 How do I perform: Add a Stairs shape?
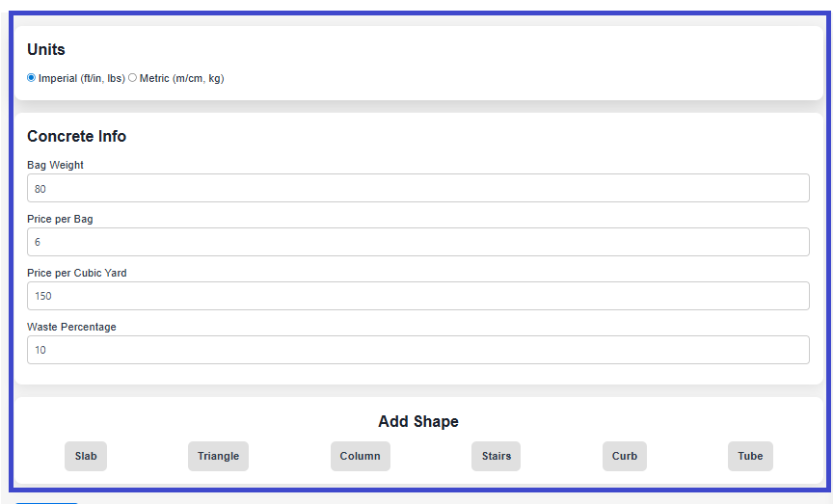click(x=497, y=456)
